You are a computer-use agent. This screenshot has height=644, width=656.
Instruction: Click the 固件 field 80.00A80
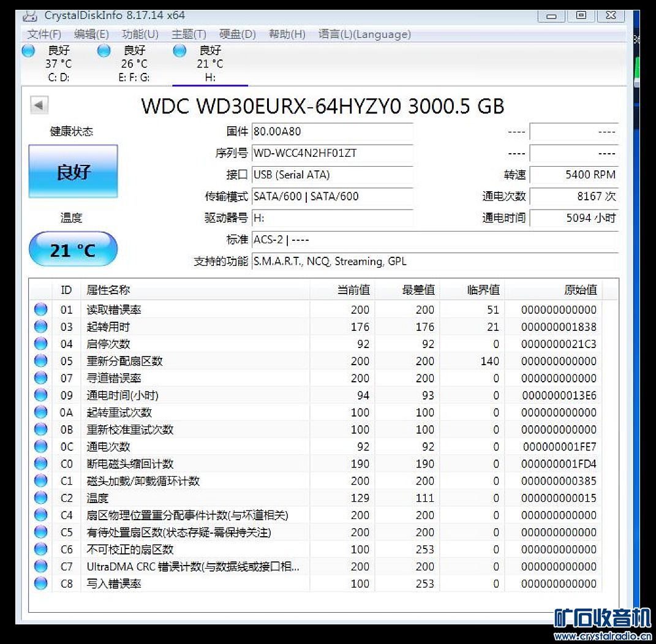pos(332,131)
